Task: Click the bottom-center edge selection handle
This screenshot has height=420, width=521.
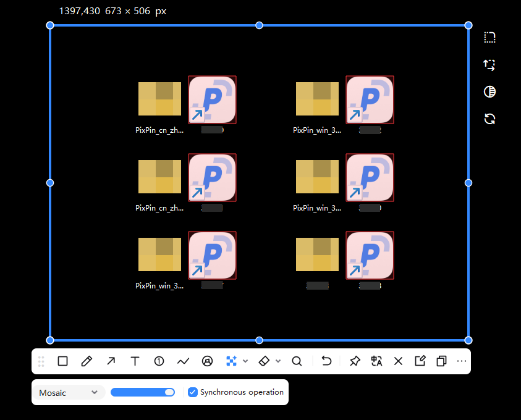Action: (x=259, y=340)
